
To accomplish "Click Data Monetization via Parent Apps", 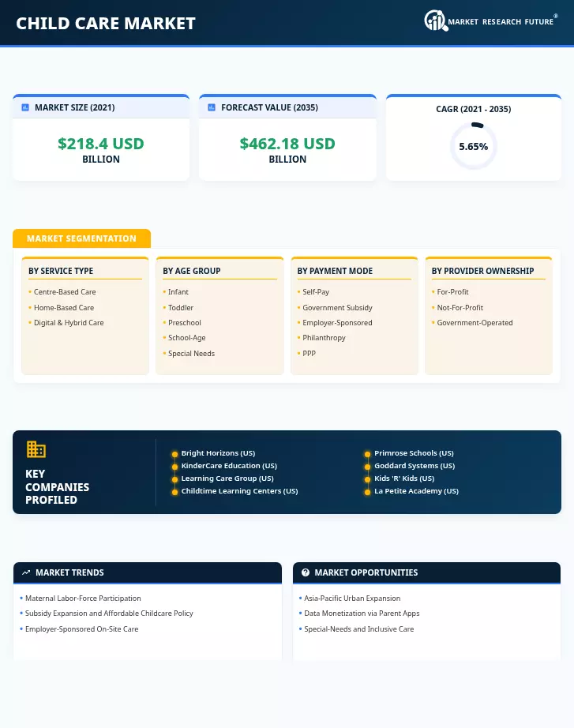I will pyautogui.click(x=362, y=614).
